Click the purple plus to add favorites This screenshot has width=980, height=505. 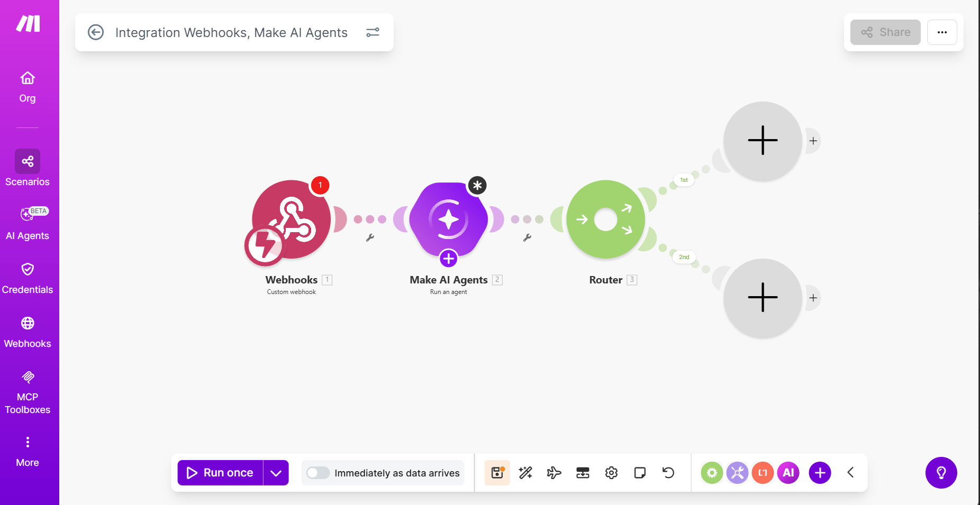820,473
